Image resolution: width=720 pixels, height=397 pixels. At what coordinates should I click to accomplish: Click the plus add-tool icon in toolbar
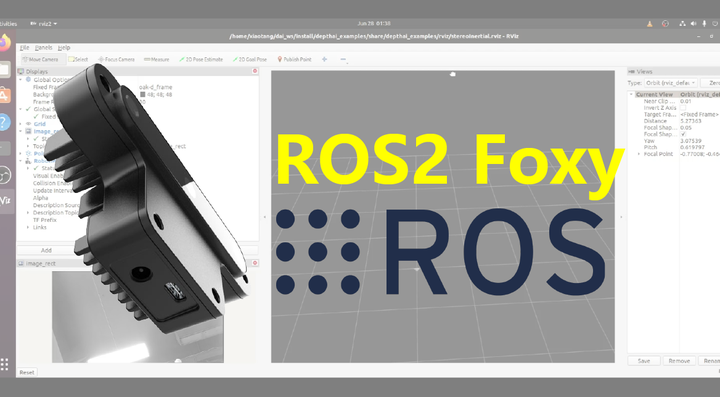(325, 59)
